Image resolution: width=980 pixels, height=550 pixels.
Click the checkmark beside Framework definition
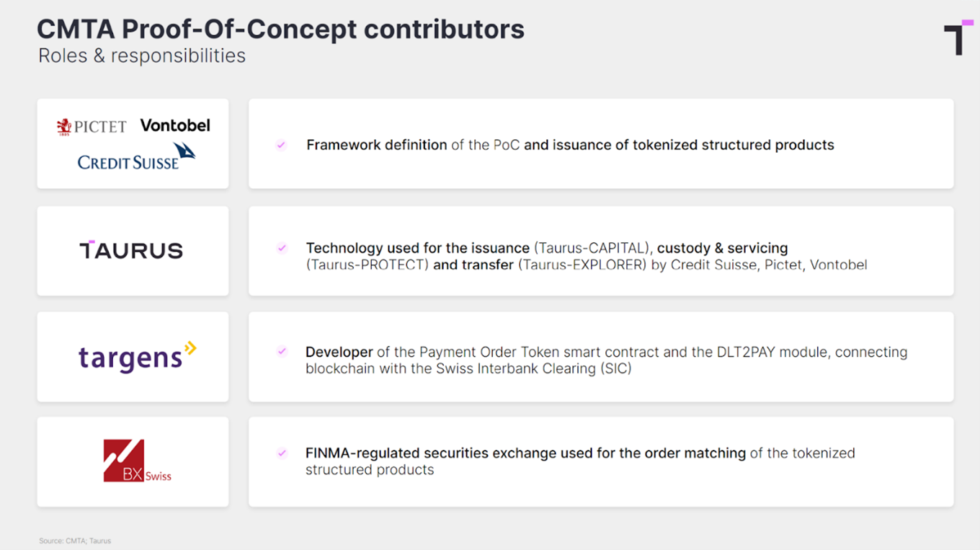coord(281,145)
